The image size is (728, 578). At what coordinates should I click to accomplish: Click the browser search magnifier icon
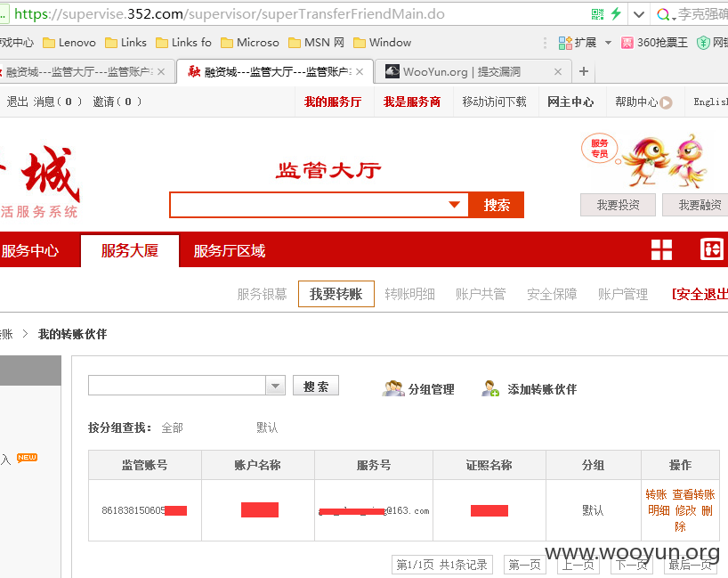(x=662, y=14)
